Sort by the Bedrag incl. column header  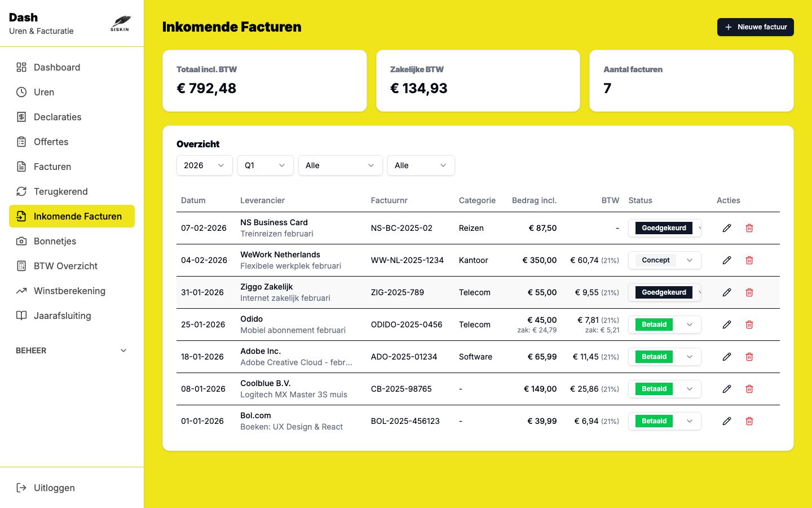(533, 200)
